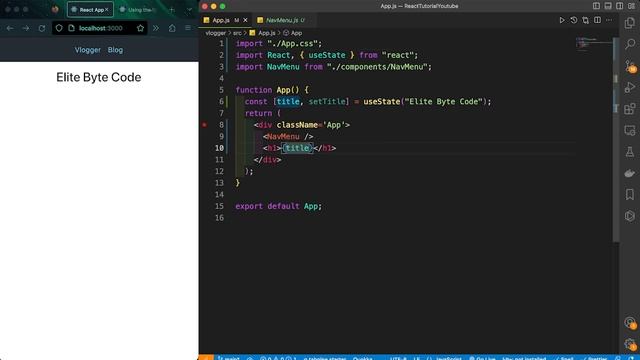Screen dimensions: 640x360
Task: Switch to the 'Using the' browser tab
Action: [139, 10]
